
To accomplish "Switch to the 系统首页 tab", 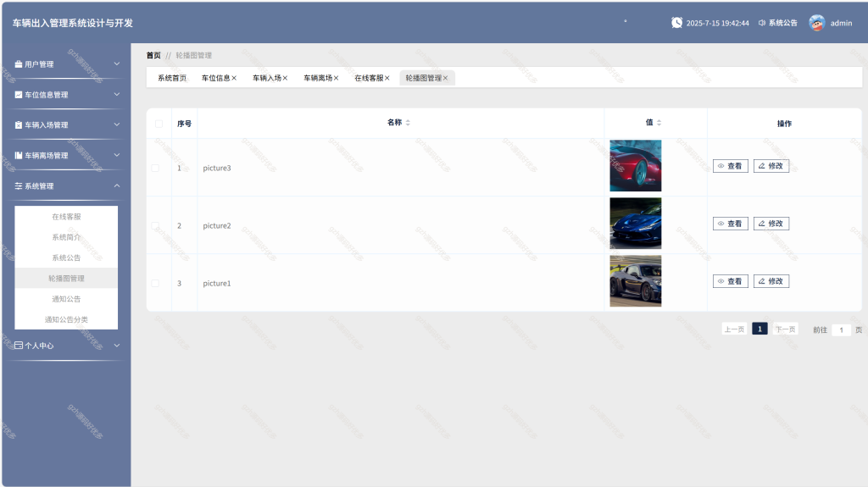I will (x=172, y=78).
